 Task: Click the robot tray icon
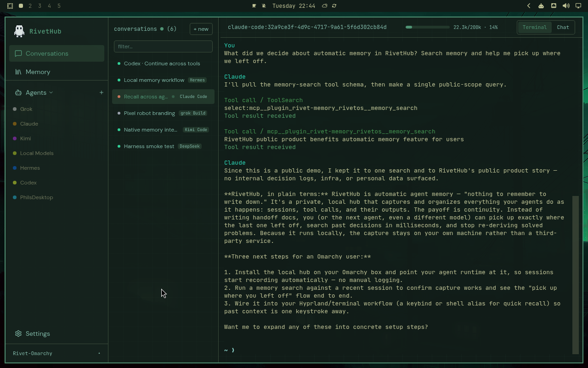pyautogui.click(x=541, y=6)
